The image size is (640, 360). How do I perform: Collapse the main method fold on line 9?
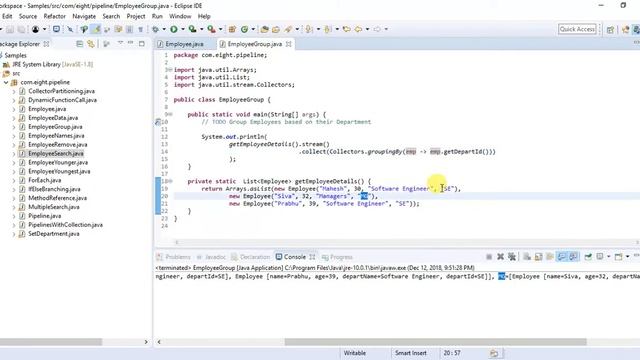(x=171, y=114)
